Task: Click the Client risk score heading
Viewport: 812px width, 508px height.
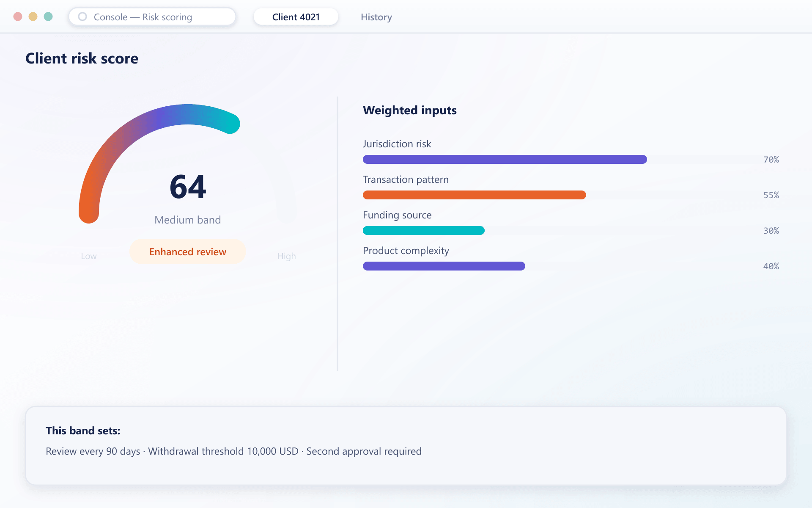Action: pos(82,58)
